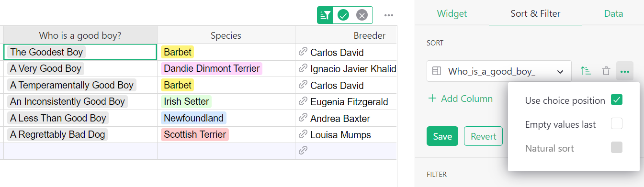Screen dimensions: 644x187
Task: Enable Empty values last checkbox
Action: 617,124
